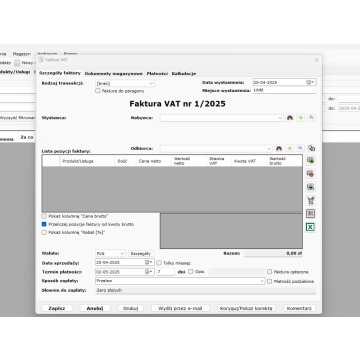Edit invoice position with third side icon
Image resolution: width=360 pixels, height=360 pixels.
click(x=310, y=187)
